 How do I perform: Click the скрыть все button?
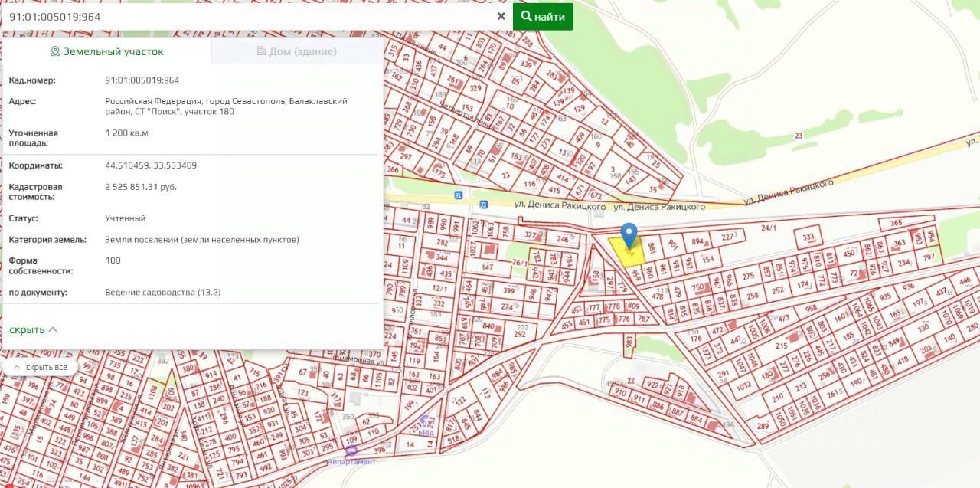41,367
